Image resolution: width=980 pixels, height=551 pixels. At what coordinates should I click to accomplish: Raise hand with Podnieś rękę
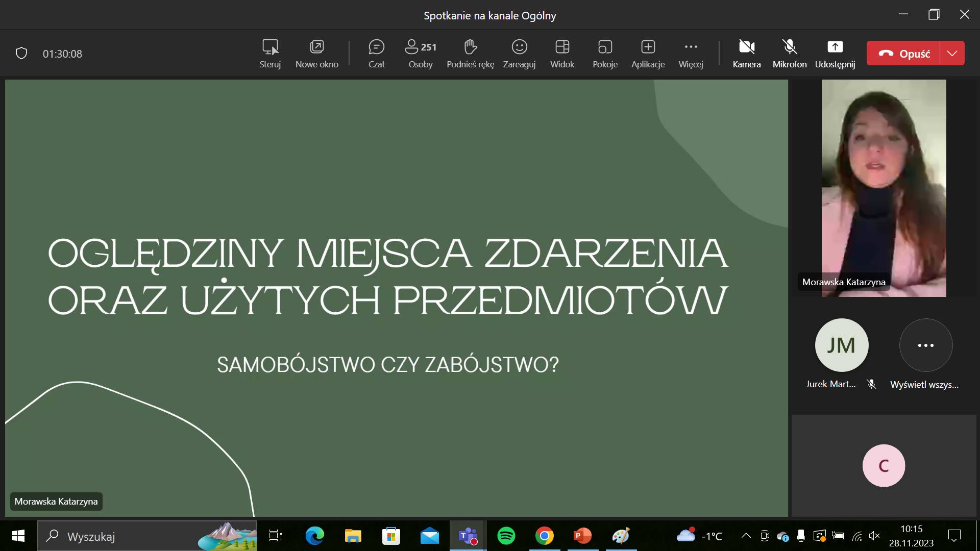click(470, 53)
